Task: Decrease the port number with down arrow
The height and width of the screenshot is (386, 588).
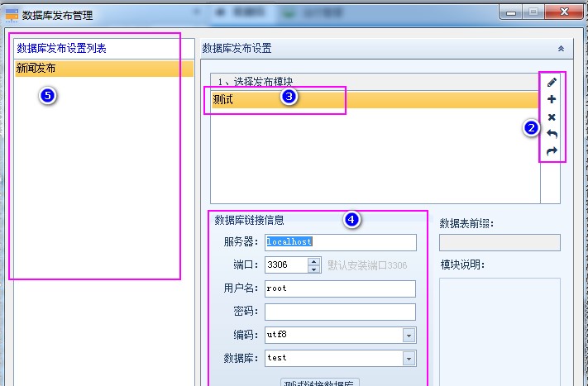Action: pos(314,269)
